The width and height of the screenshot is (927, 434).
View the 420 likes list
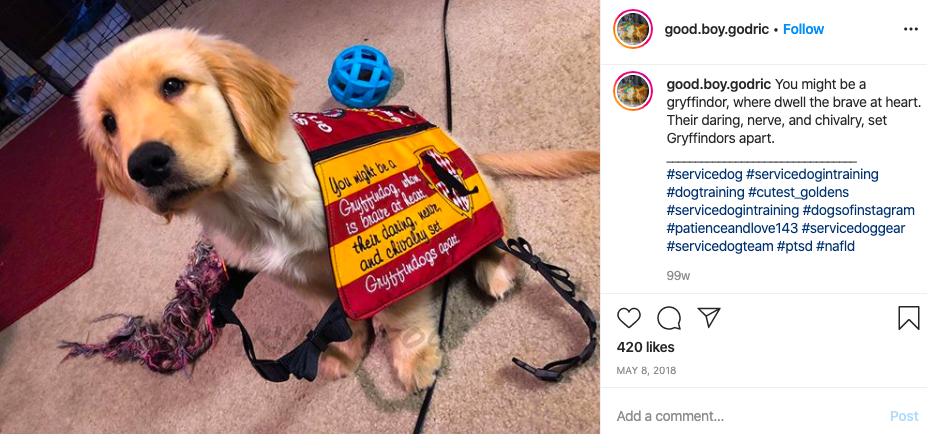(645, 347)
